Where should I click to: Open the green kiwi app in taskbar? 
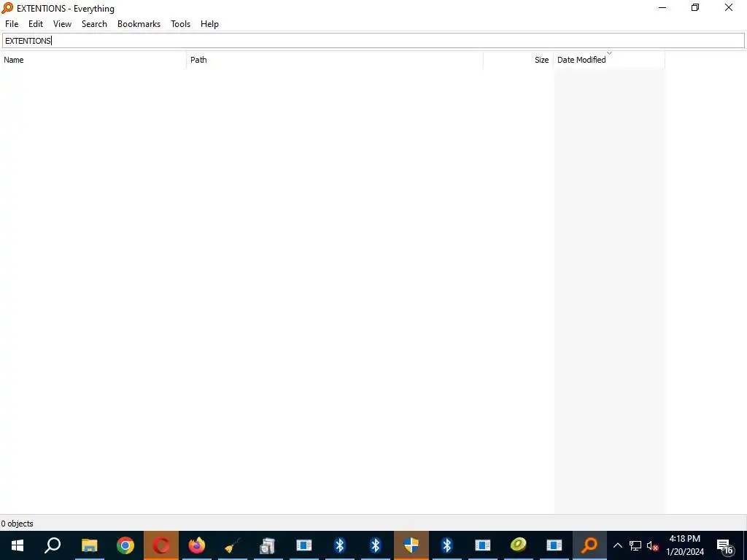point(519,545)
